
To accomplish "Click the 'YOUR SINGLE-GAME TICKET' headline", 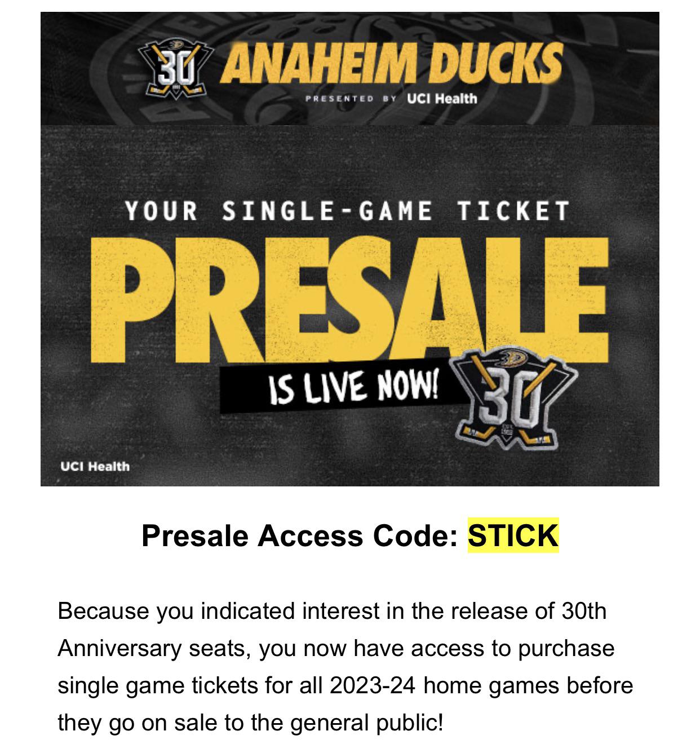I will pos(347,211).
